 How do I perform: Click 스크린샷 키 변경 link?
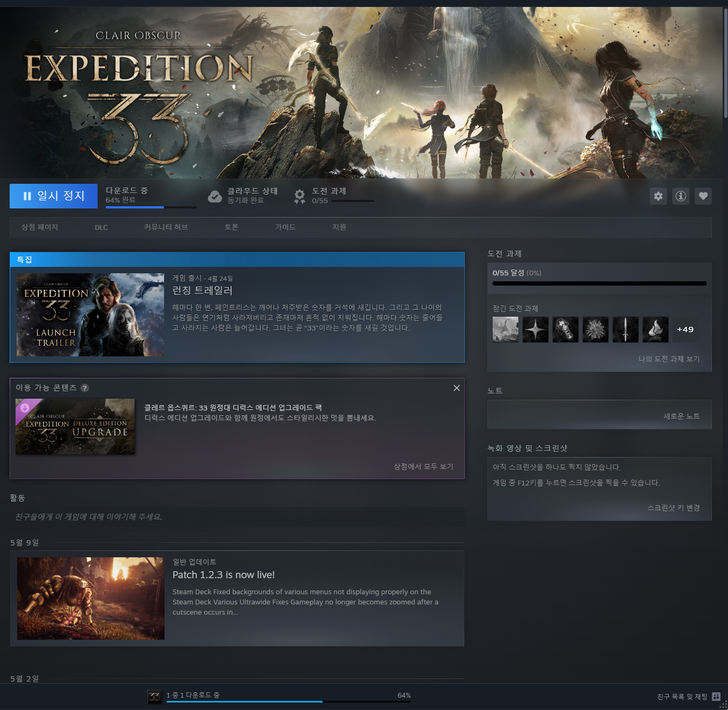point(673,508)
